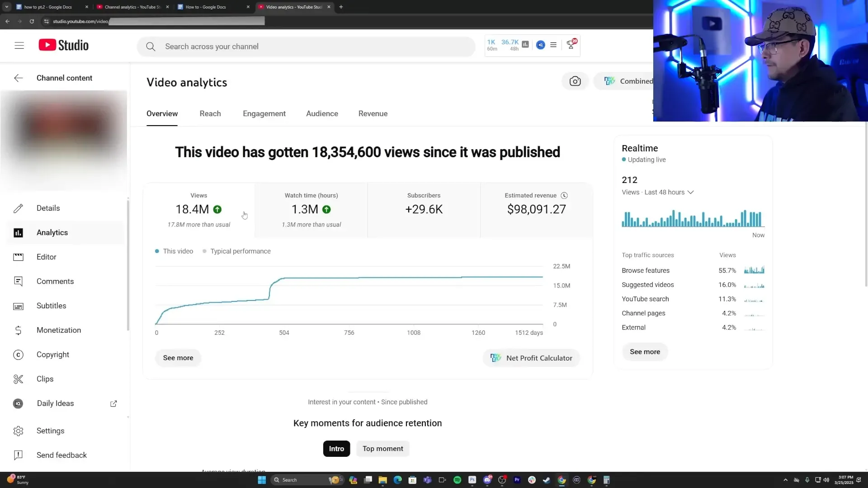868x488 pixels.
Task: Switch to the Engagement tab
Action: click(x=264, y=114)
